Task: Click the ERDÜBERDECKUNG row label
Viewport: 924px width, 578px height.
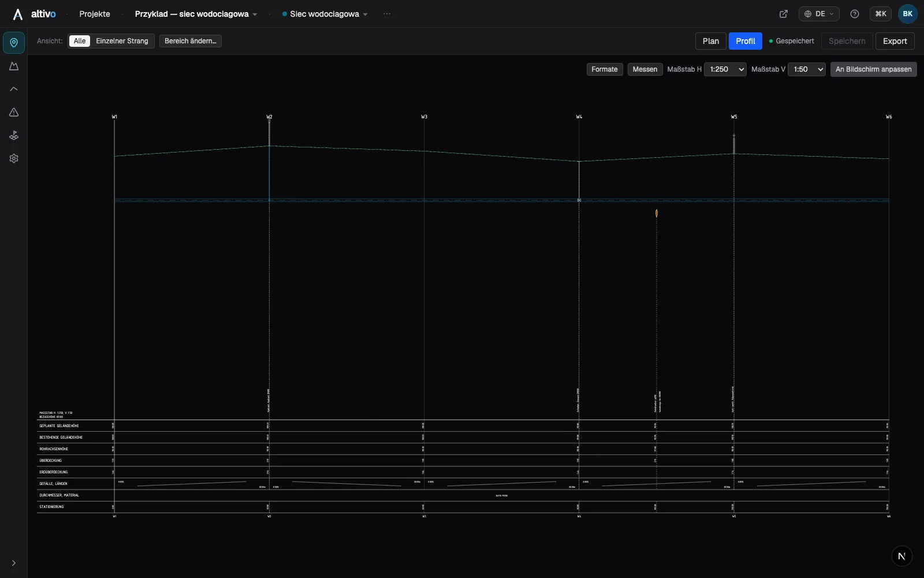Action: [x=53, y=472]
